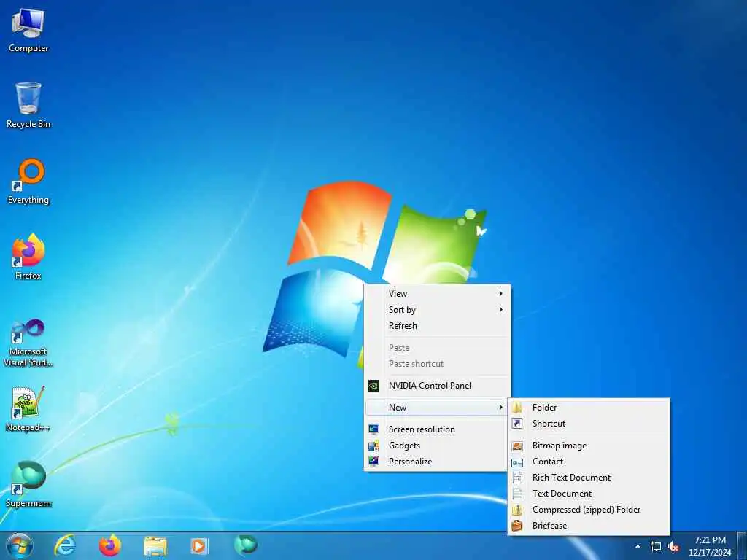Launch Internet Explorer from the taskbar
Screen dimensions: 747x560
(65, 545)
